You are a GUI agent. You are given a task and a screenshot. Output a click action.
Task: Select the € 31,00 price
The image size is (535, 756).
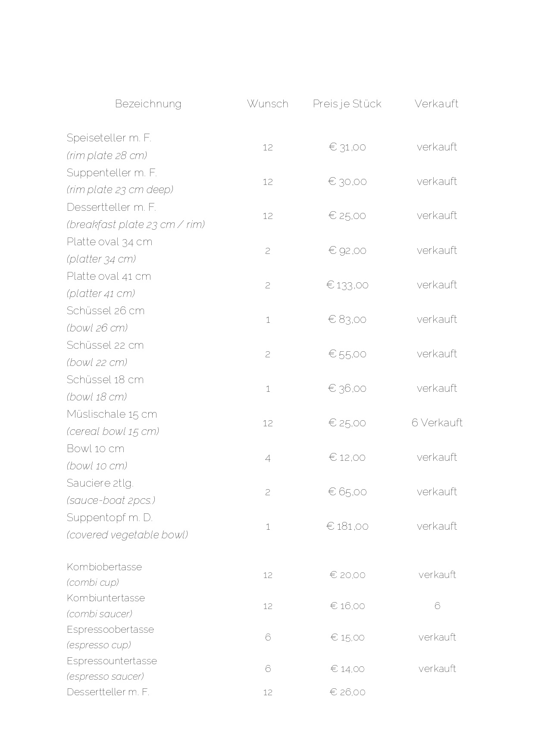click(x=347, y=147)
